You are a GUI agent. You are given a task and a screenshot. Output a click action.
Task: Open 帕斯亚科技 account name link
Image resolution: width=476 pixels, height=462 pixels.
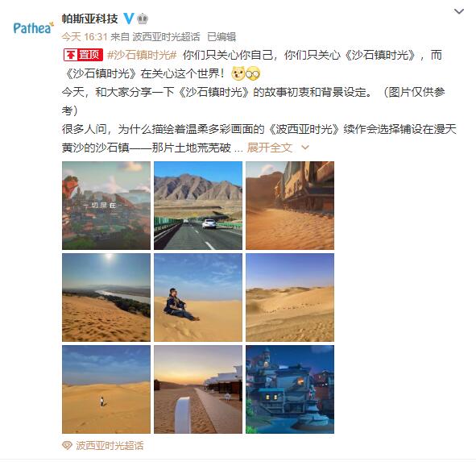[90, 19]
